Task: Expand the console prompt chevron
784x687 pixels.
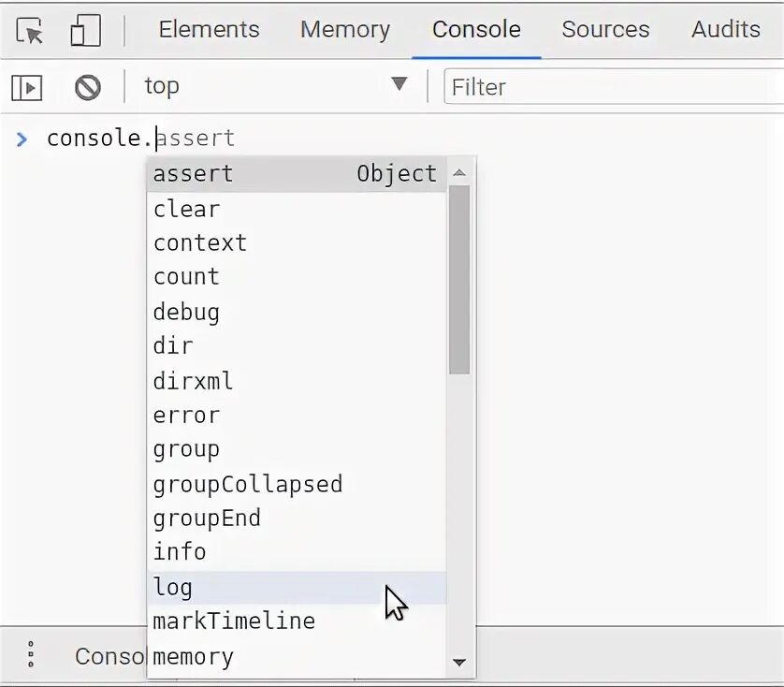Action: 22,139
